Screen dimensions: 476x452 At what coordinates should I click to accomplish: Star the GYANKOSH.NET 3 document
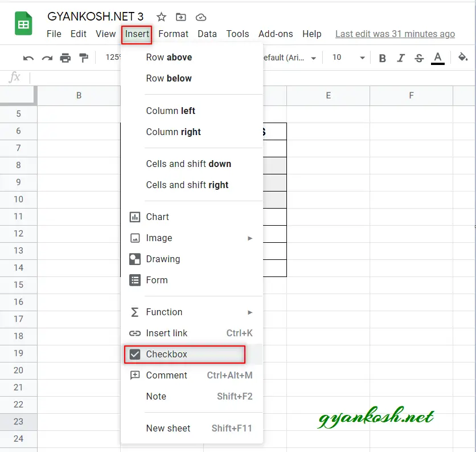(x=161, y=17)
